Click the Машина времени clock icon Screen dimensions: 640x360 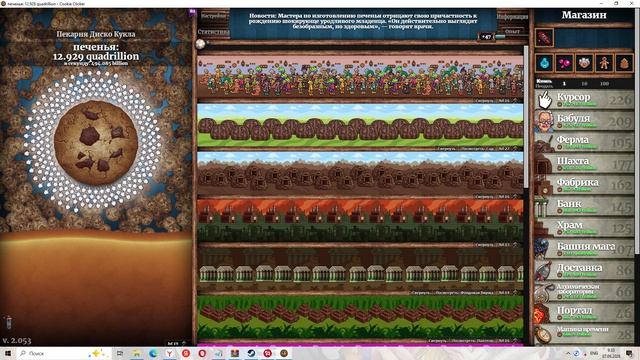pyautogui.click(x=544, y=334)
